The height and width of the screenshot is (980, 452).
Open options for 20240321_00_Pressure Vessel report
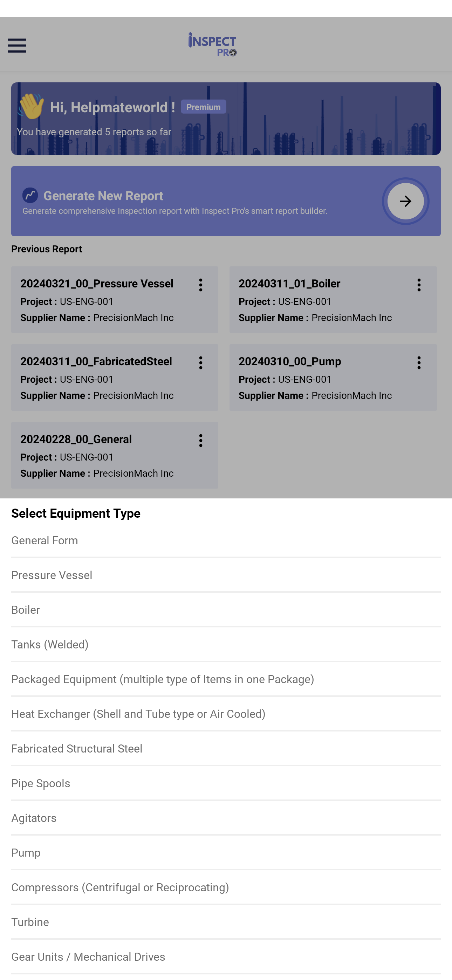pyautogui.click(x=200, y=285)
